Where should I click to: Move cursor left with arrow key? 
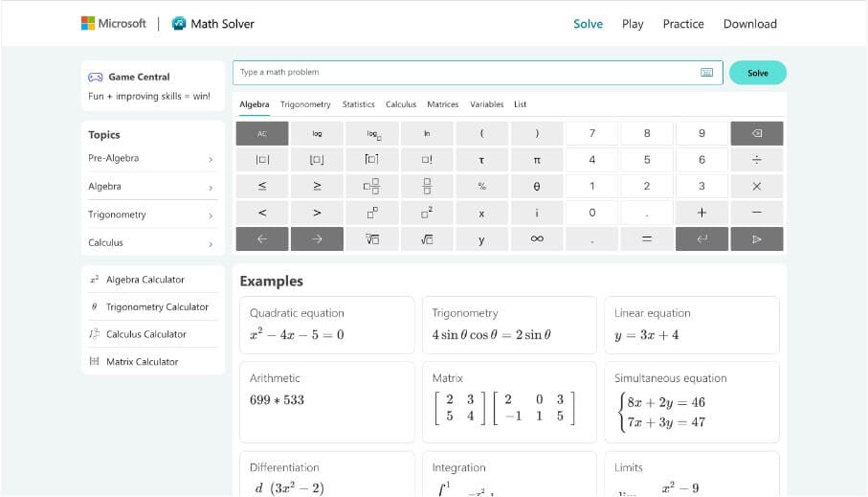(262, 239)
